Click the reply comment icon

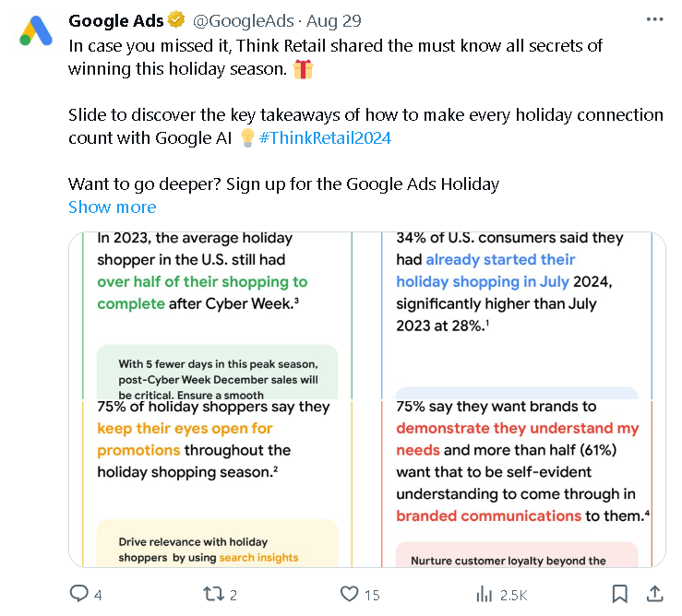(80, 594)
